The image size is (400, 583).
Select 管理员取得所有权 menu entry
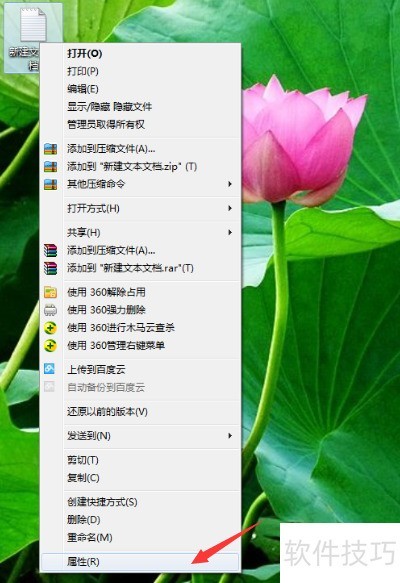click(x=140, y=125)
